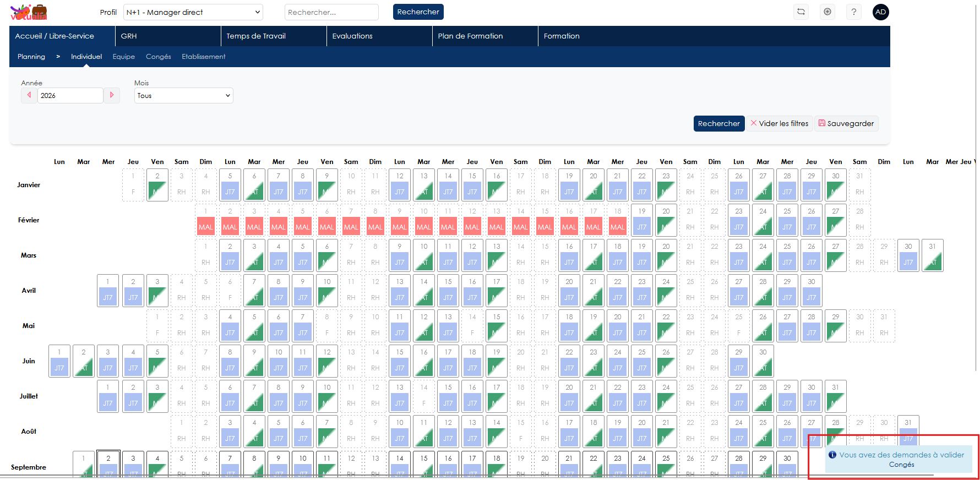The height and width of the screenshot is (480, 980).
Task: Go to next year with right arrow
Action: click(x=112, y=95)
